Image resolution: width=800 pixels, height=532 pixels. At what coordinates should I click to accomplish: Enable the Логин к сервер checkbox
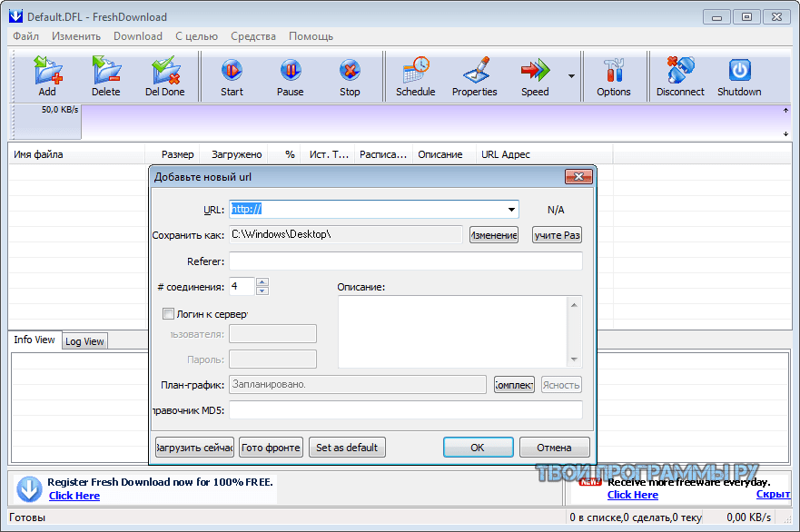(168, 314)
